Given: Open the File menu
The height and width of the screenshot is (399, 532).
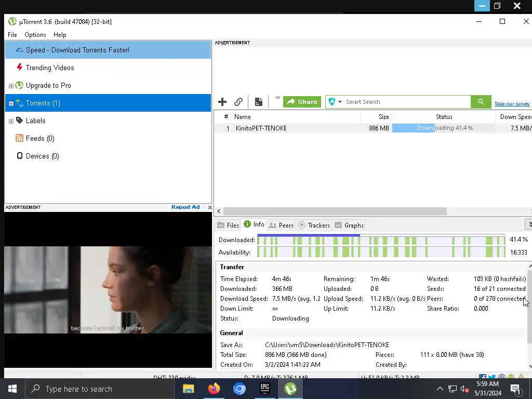Looking at the screenshot, I should tap(12, 35).
